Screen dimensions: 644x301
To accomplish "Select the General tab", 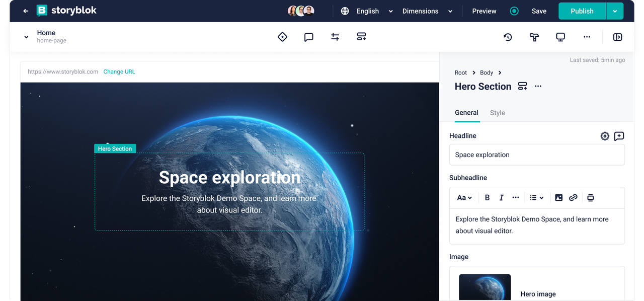I will point(466,113).
